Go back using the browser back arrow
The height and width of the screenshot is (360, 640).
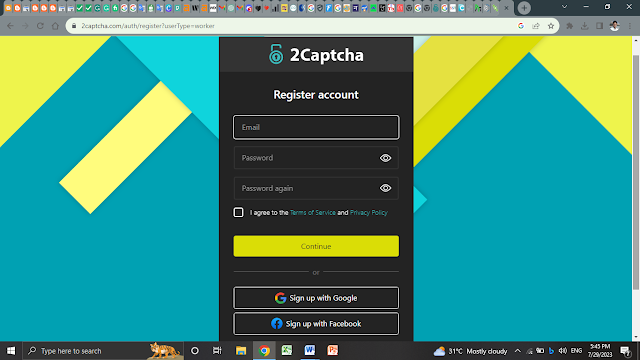[10, 26]
